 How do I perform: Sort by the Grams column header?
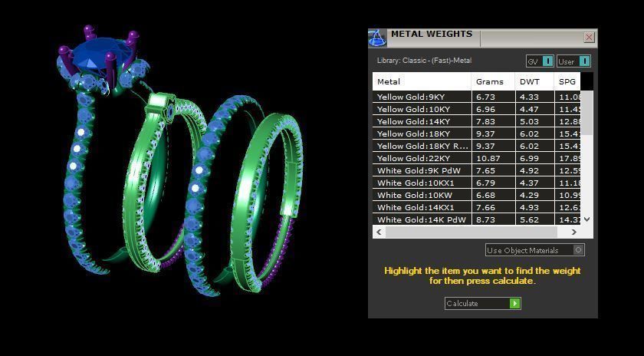[493, 81]
